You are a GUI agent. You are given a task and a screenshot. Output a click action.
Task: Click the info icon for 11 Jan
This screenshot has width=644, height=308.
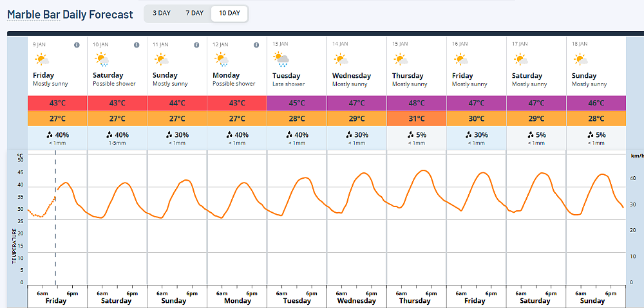tap(196, 45)
